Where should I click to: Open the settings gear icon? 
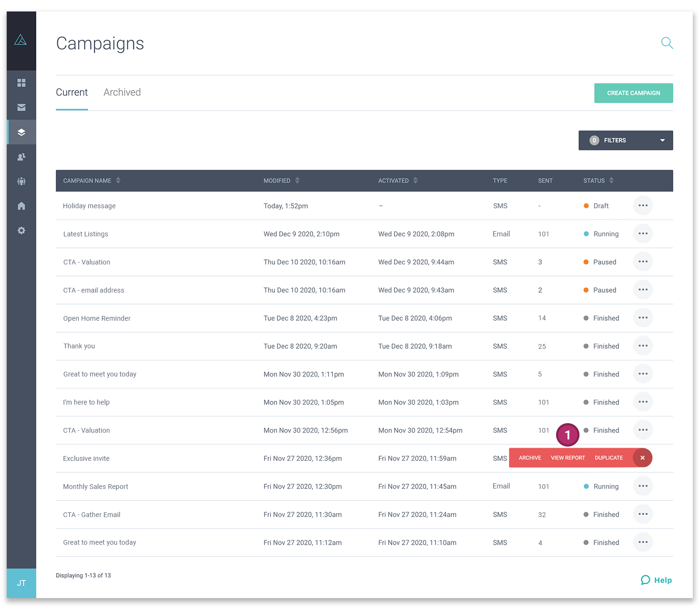(x=21, y=230)
